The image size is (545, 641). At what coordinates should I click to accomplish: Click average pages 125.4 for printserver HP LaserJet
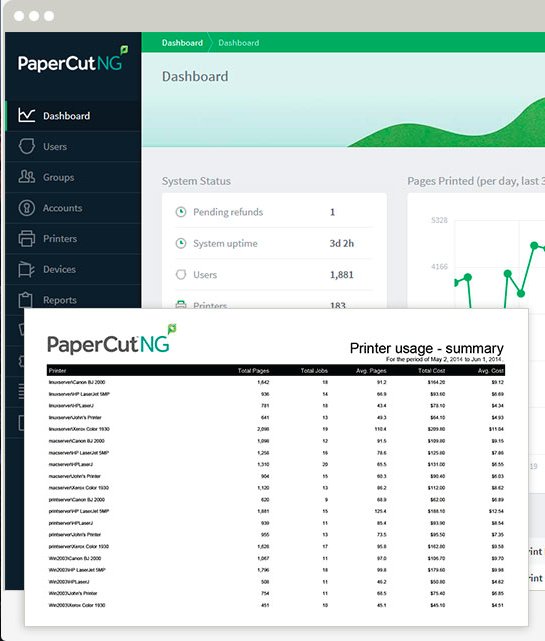click(x=380, y=511)
